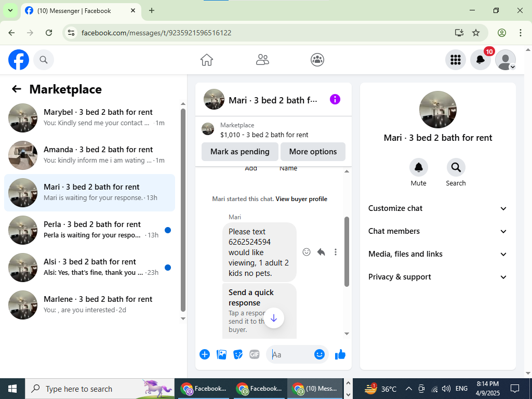532x399 pixels.
Task: Open Marybel's conversation in the list
Action: (89, 118)
